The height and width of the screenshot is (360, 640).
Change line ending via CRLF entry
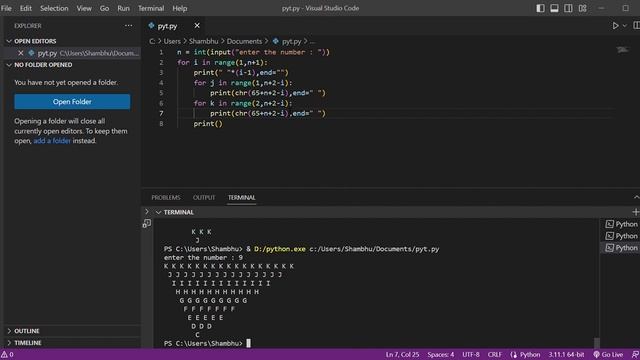click(x=495, y=354)
